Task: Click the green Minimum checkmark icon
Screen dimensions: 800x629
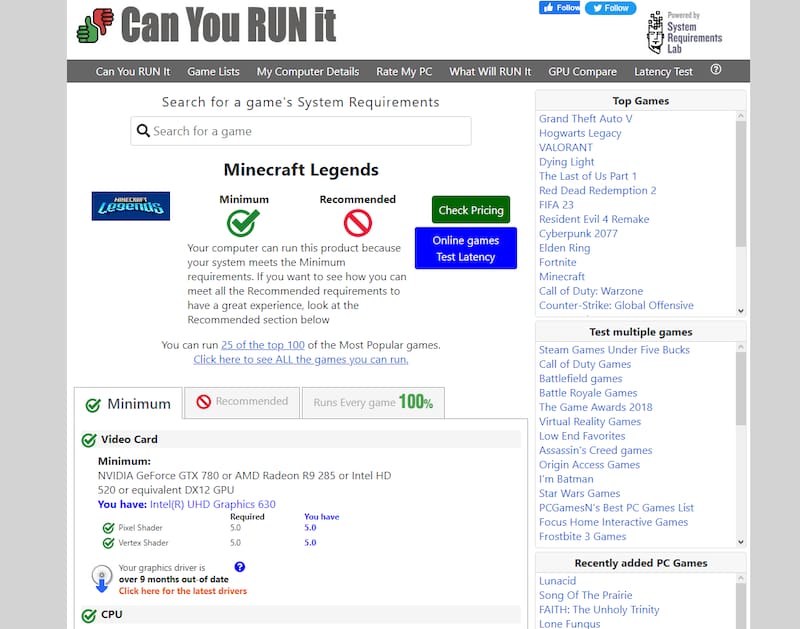Action: [243, 222]
